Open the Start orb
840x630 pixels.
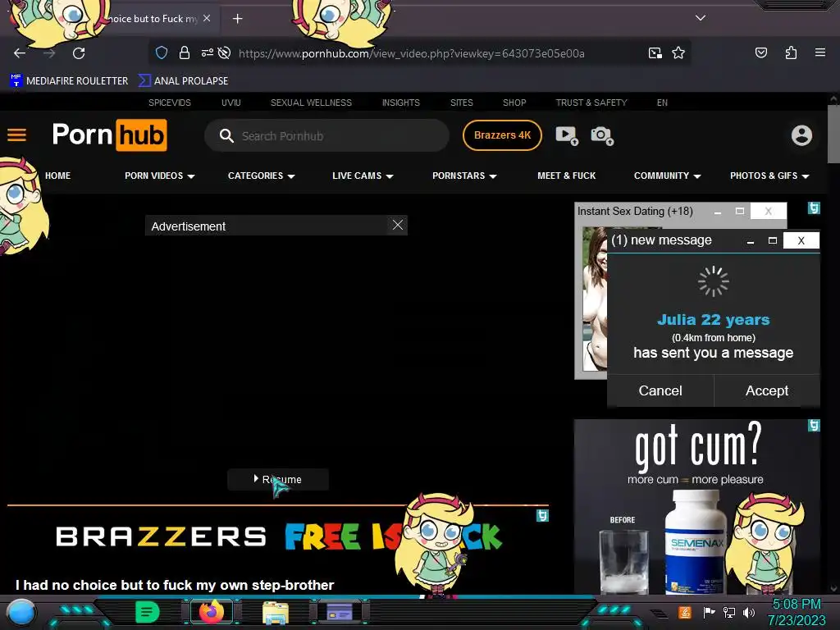point(22,612)
